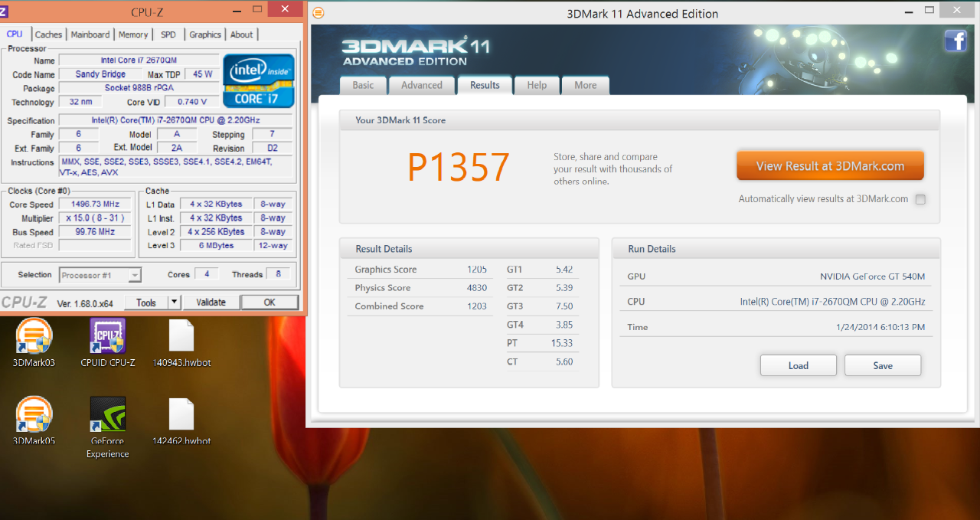Open the Memory tab in CPU-Z
This screenshot has width=980, height=520.
click(133, 34)
